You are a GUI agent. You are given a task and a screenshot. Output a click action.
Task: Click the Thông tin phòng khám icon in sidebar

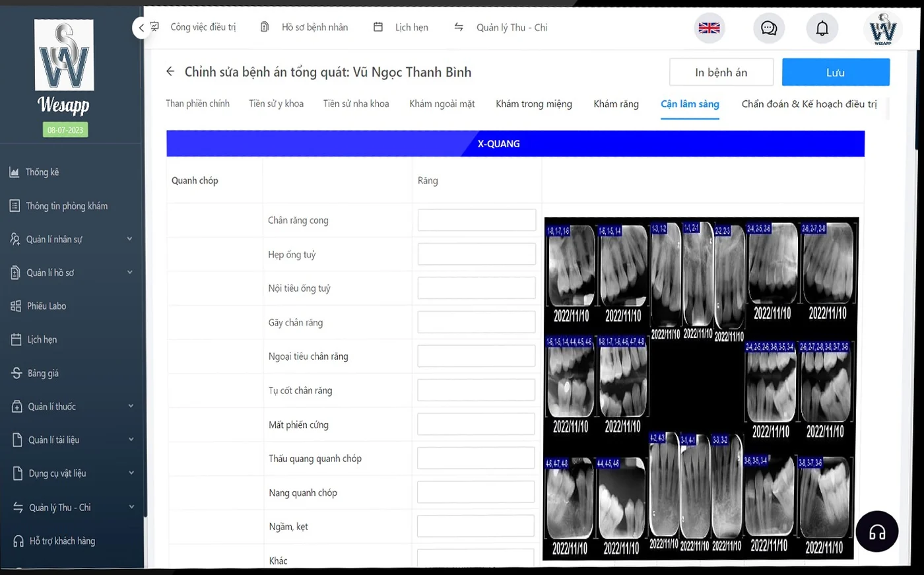pyautogui.click(x=15, y=206)
